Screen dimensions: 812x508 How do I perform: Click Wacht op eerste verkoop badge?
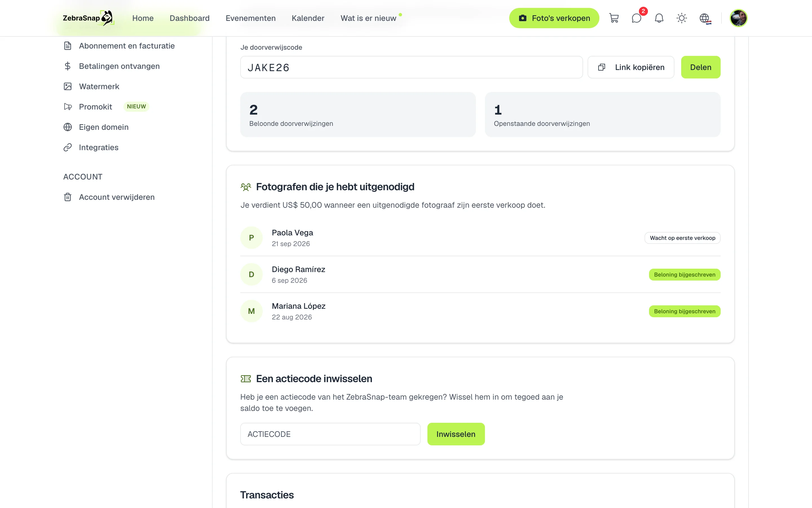(x=683, y=238)
